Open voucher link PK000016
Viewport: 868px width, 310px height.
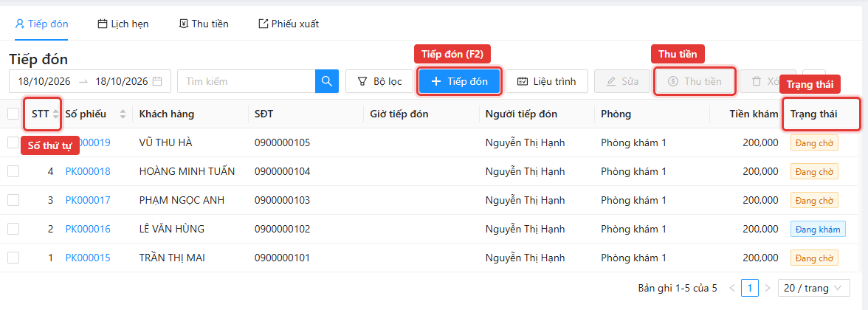(88, 229)
